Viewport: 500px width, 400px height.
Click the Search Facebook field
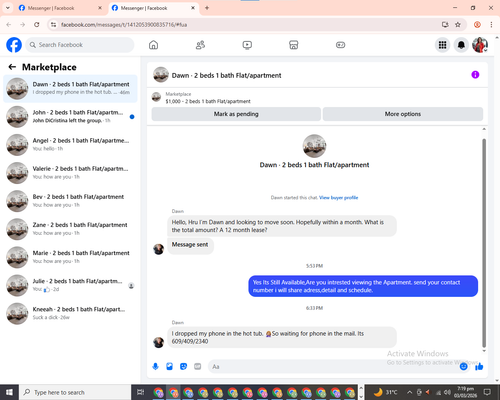[80, 45]
